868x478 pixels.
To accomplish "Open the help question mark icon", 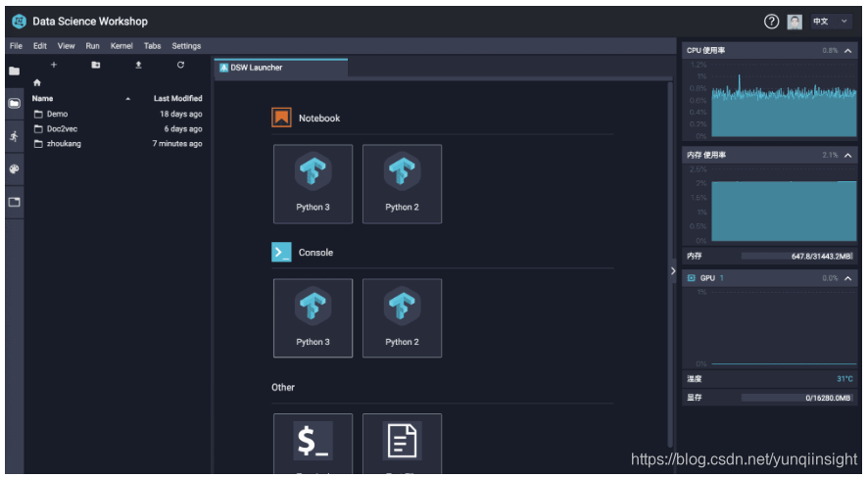I will pos(771,22).
